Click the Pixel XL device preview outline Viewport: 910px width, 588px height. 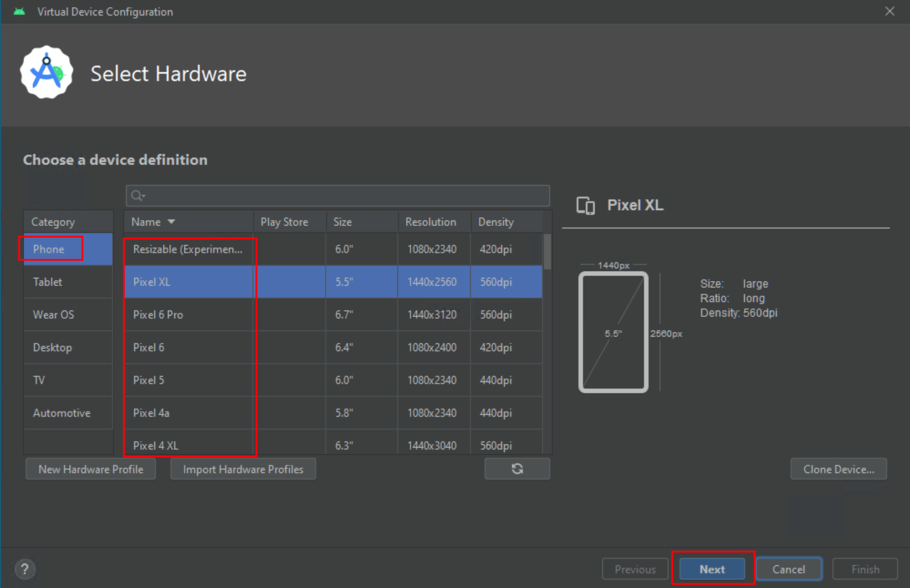pos(613,332)
